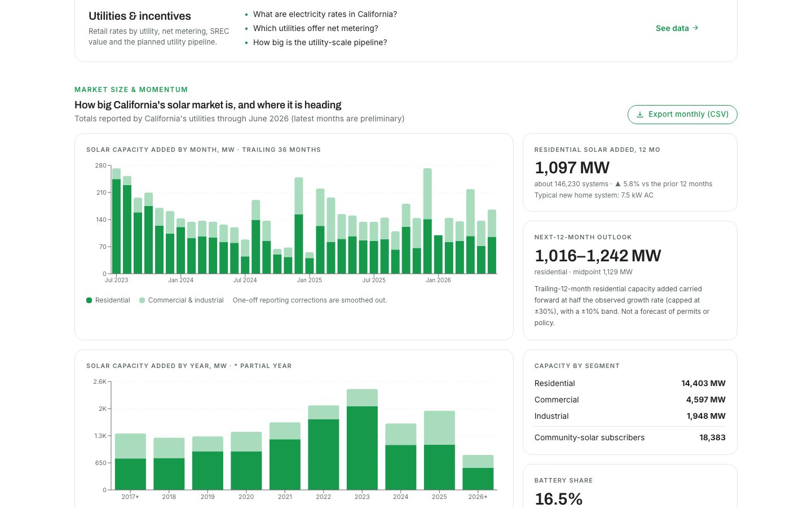Click the 2022 bar in yearly chart
This screenshot has height=508, width=812.
(324, 448)
